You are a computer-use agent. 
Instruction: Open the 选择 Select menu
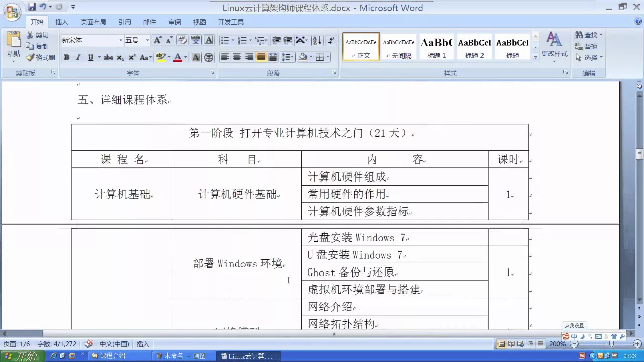[x=589, y=57]
